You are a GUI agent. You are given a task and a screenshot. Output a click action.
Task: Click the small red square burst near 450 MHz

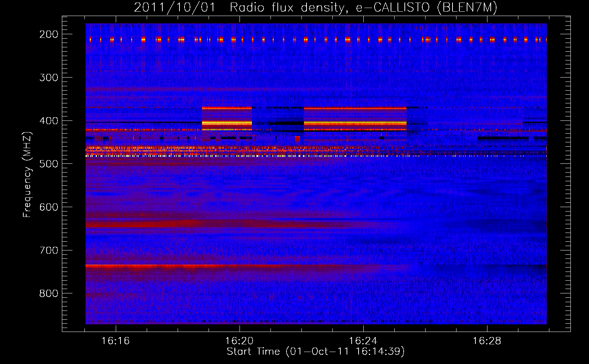point(297,139)
